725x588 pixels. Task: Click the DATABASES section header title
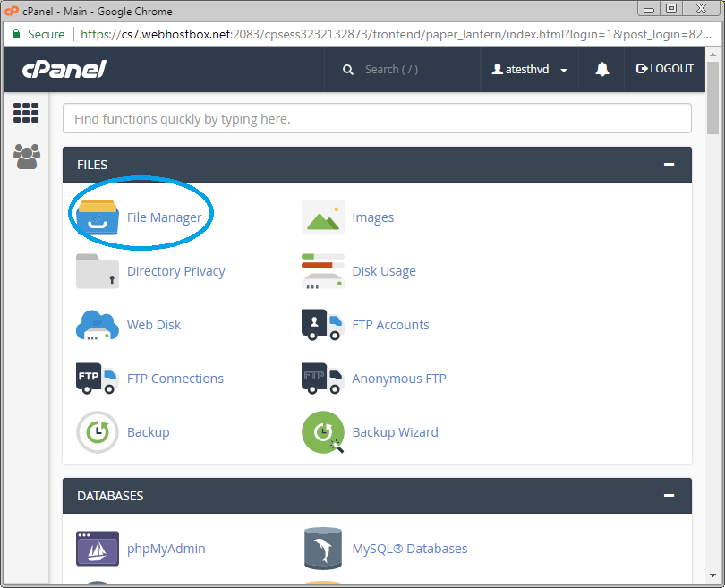click(110, 496)
